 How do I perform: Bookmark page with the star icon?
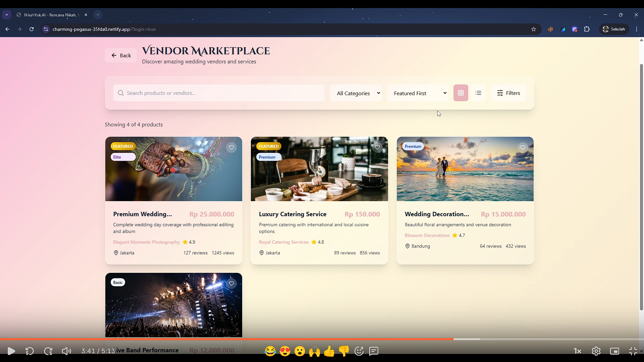coord(534,29)
